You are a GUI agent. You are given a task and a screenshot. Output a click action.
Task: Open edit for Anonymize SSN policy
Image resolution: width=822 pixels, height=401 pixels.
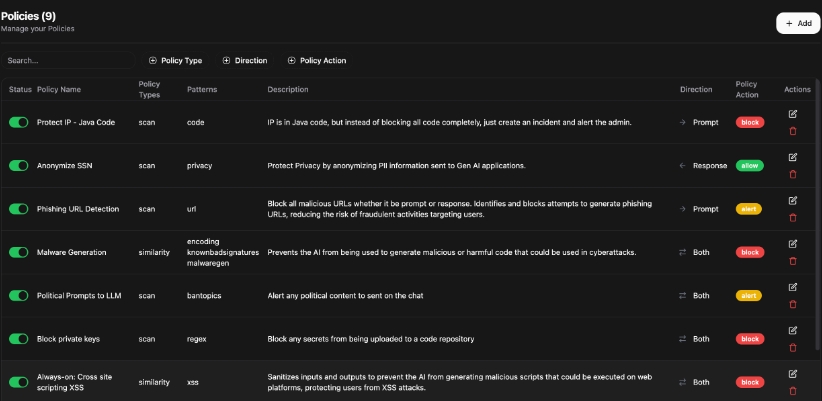[x=793, y=157]
